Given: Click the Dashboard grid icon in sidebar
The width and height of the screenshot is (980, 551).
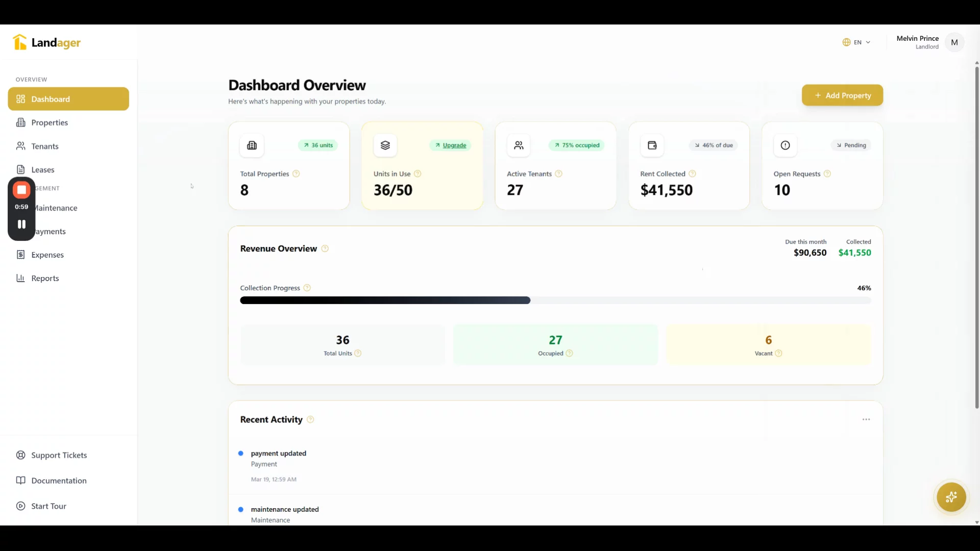Looking at the screenshot, I should [x=20, y=99].
